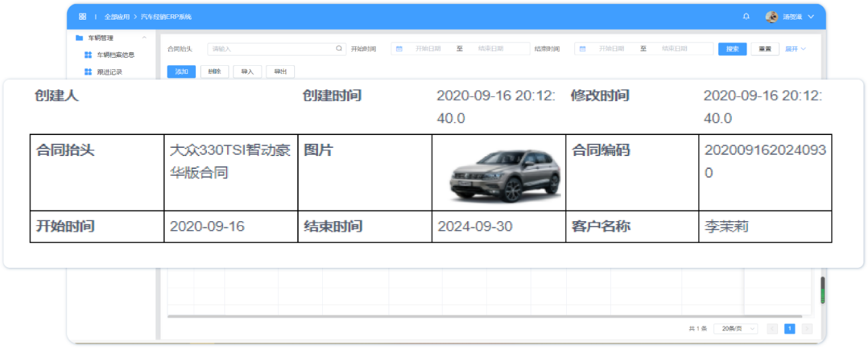Click start date value 2020-09-16

pyautogui.click(x=208, y=227)
